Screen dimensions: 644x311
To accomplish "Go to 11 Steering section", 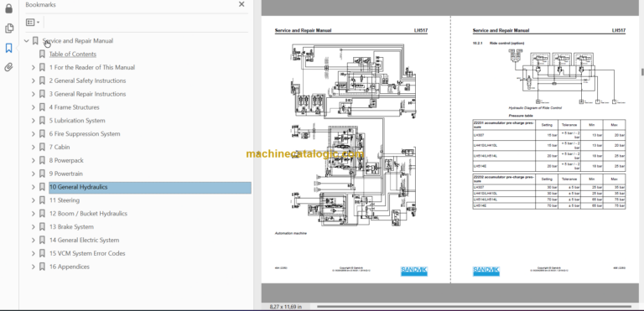I will pos(65,200).
